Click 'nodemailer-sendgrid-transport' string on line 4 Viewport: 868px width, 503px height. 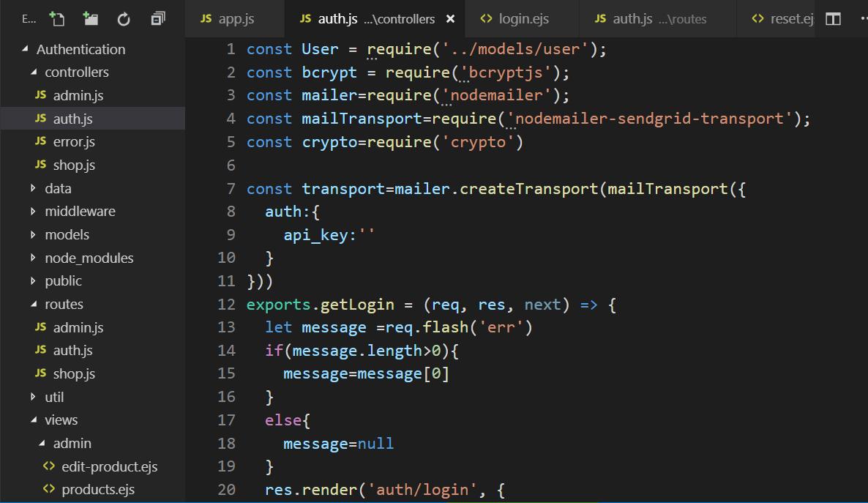[x=648, y=119]
